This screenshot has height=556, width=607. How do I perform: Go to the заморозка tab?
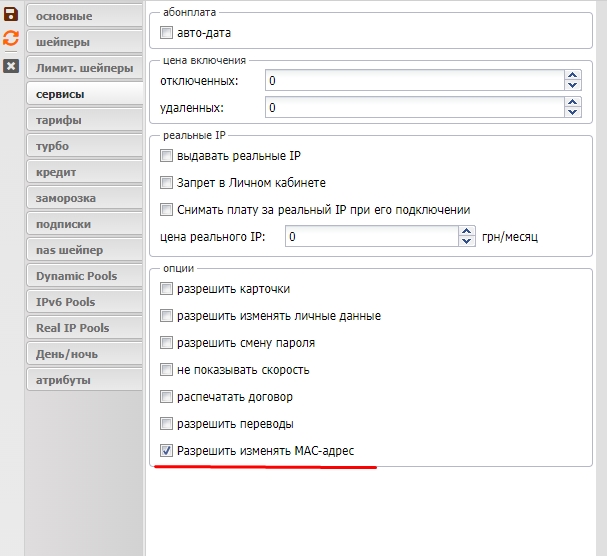pyautogui.click(x=83, y=198)
